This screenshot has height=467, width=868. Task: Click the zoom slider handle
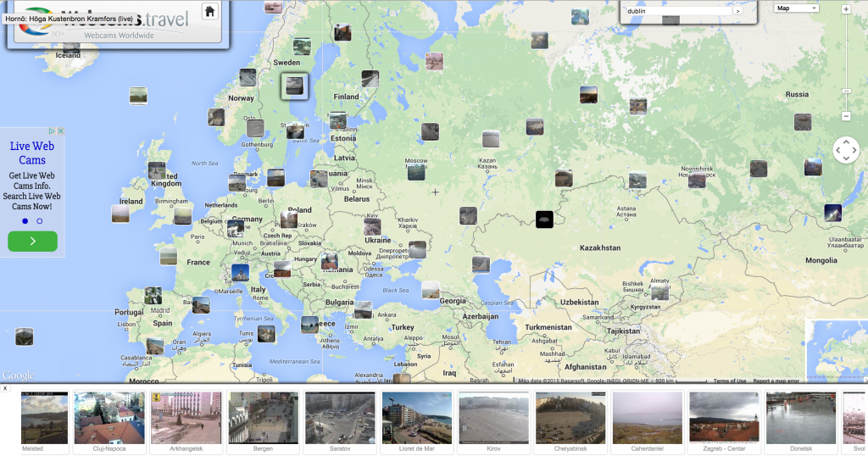tap(846, 91)
